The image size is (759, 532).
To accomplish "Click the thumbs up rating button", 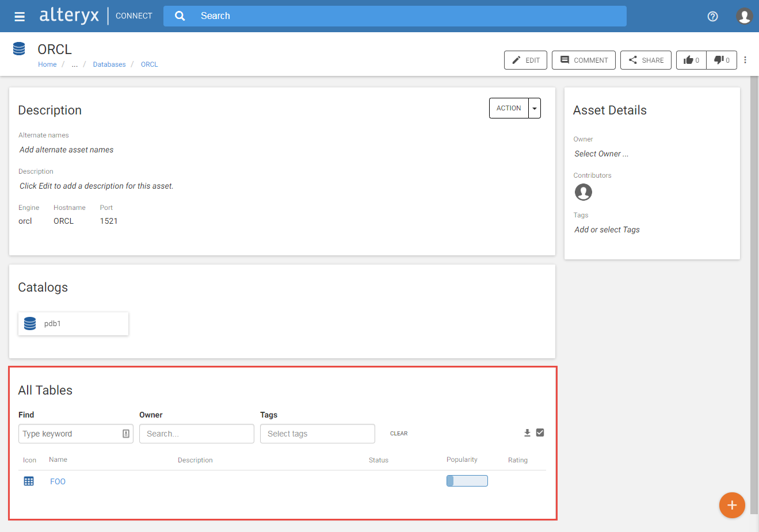I will [x=691, y=60].
